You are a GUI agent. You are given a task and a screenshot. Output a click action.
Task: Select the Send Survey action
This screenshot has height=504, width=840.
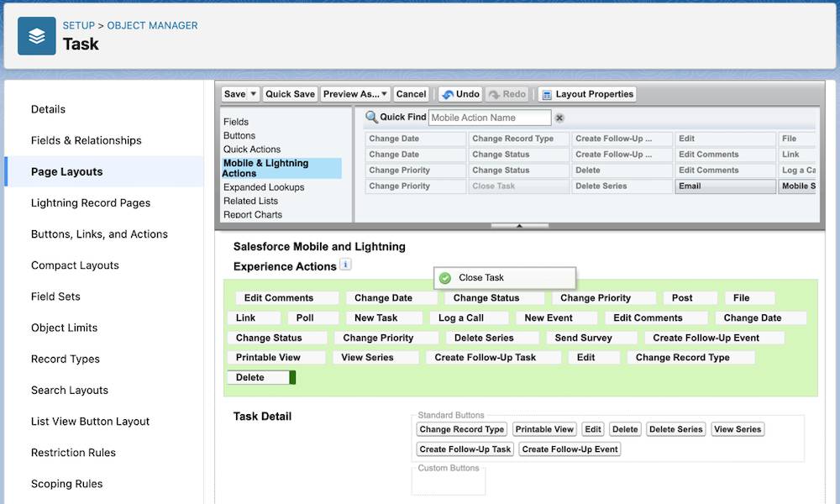pyautogui.click(x=591, y=338)
